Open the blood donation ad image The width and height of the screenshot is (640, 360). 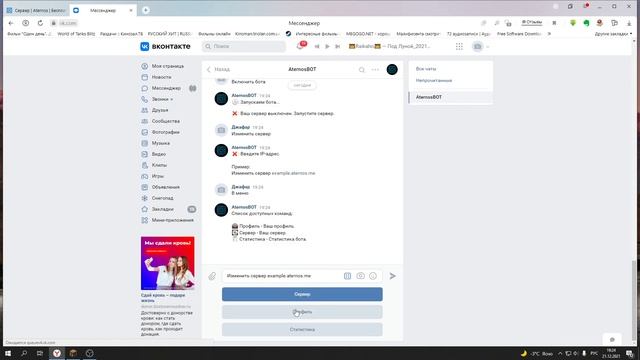[168, 263]
